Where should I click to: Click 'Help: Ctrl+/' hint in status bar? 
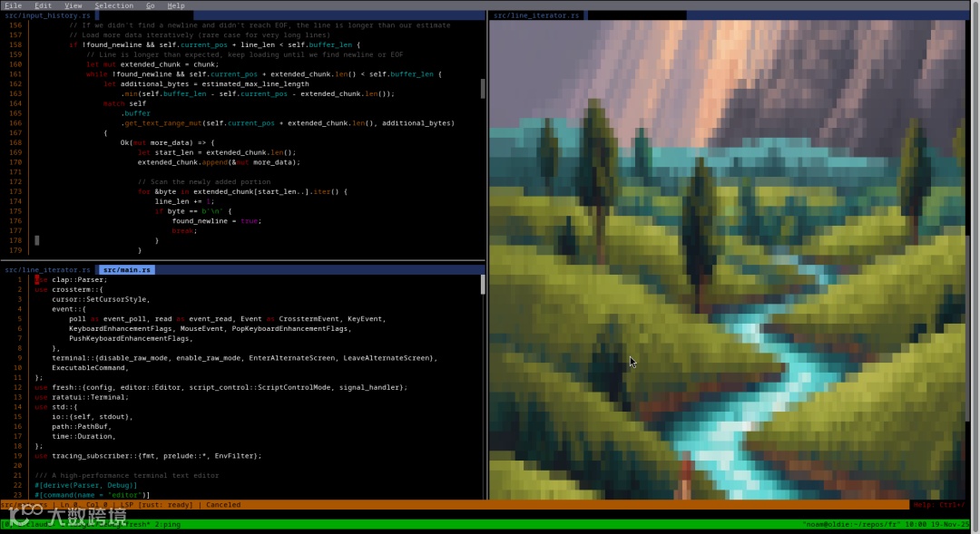(x=938, y=505)
